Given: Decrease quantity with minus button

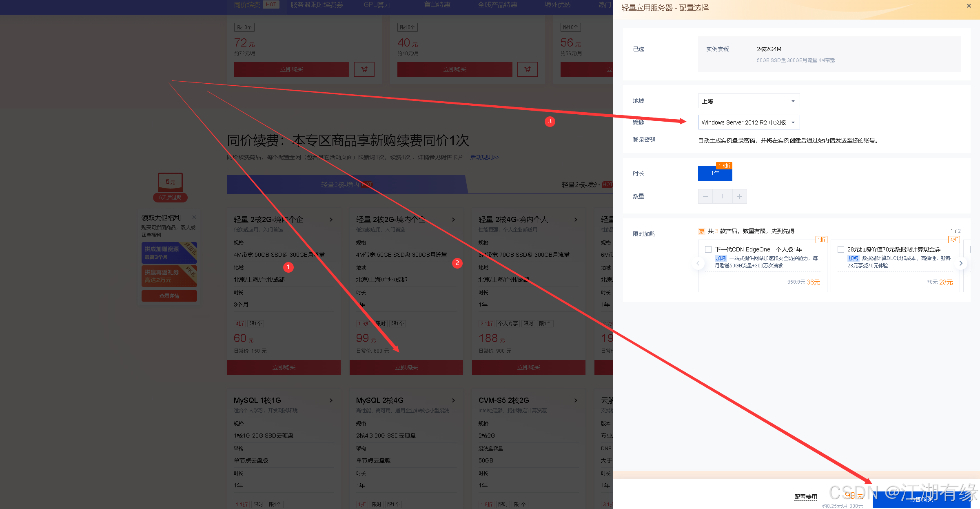Looking at the screenshot, I should point(705,196).
